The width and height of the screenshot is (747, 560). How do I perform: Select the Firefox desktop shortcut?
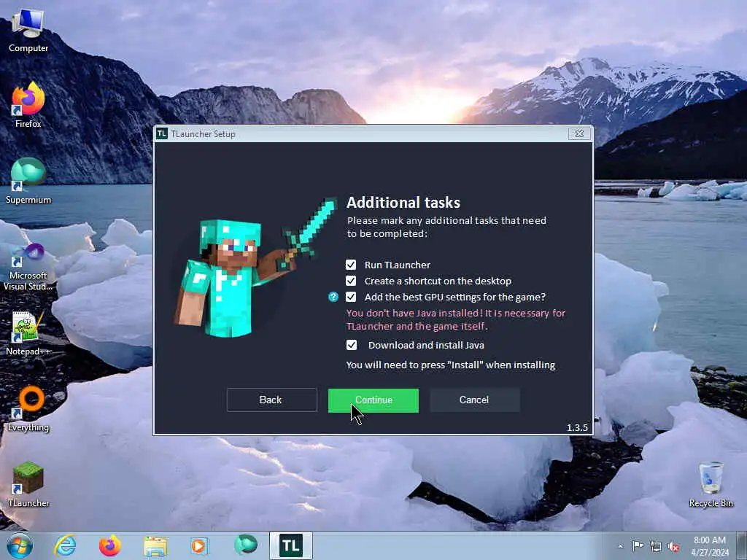[x=28, y=105]
